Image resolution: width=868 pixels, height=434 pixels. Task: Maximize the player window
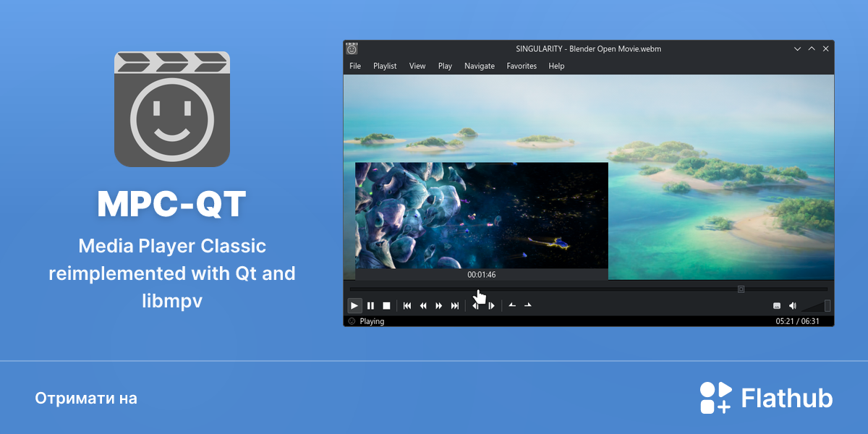tap(812, 49)
